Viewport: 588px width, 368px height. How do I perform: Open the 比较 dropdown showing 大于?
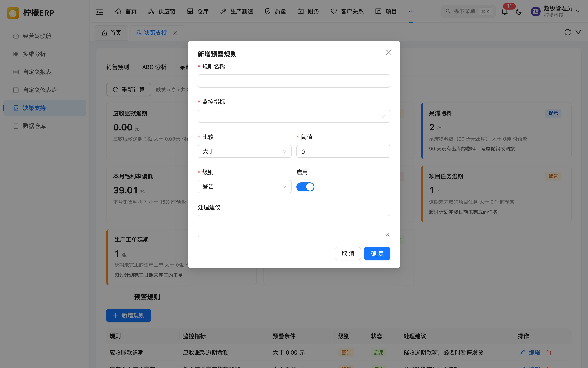(244, 151)
